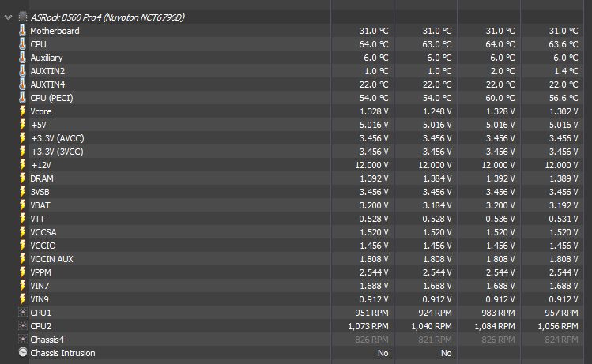592x364 pixels.
Task: Select the DRAM sensor label
Action: [42, 178]
